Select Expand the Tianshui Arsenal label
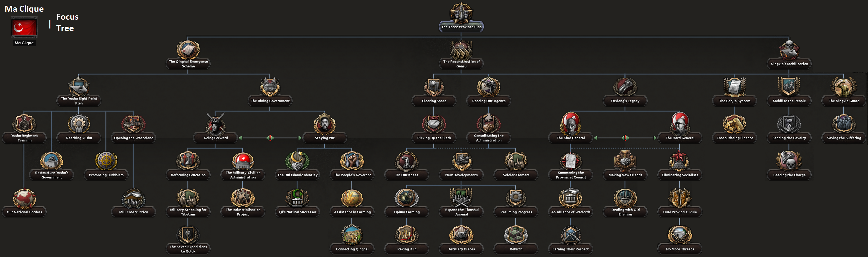 coord(462,212)
